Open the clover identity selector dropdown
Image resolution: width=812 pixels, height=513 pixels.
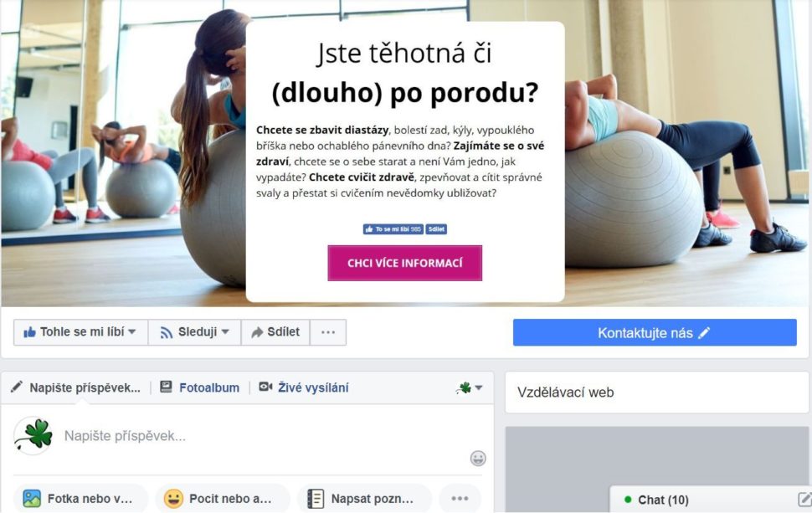tap(469, 387)
